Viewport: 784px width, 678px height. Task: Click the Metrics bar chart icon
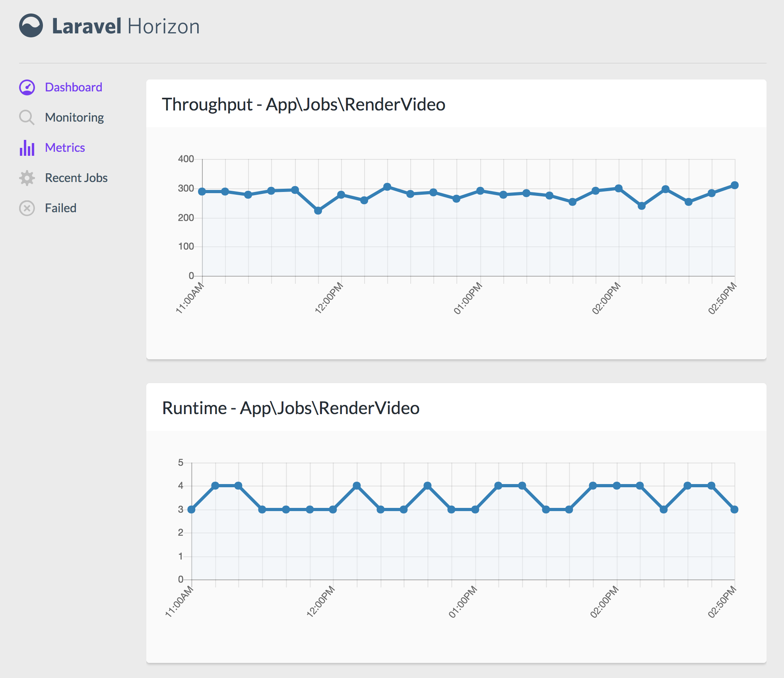tap(27, 148)
